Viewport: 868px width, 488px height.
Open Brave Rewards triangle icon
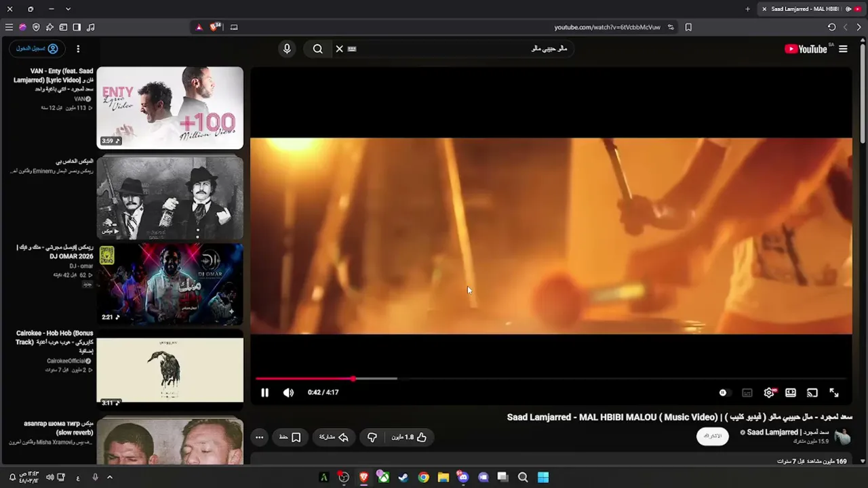click(x=199, y=27)
